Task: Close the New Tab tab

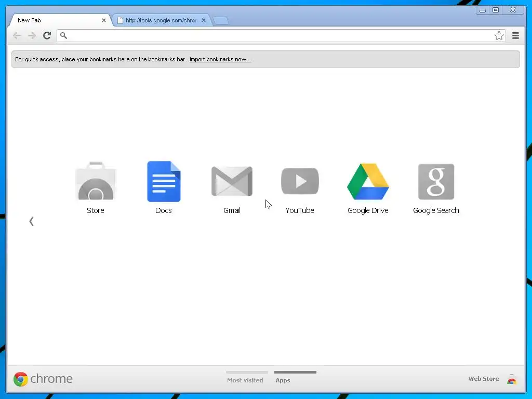Action: tap(104, 20)
